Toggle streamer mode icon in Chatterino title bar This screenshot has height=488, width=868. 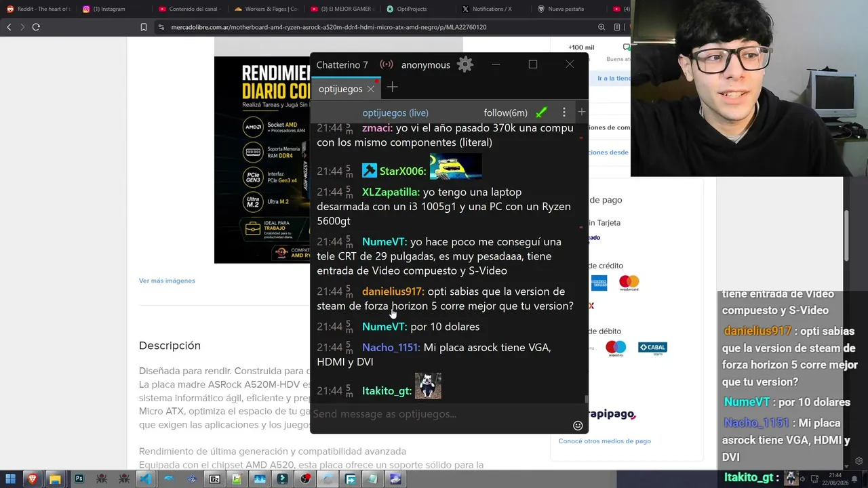(387, 64)
